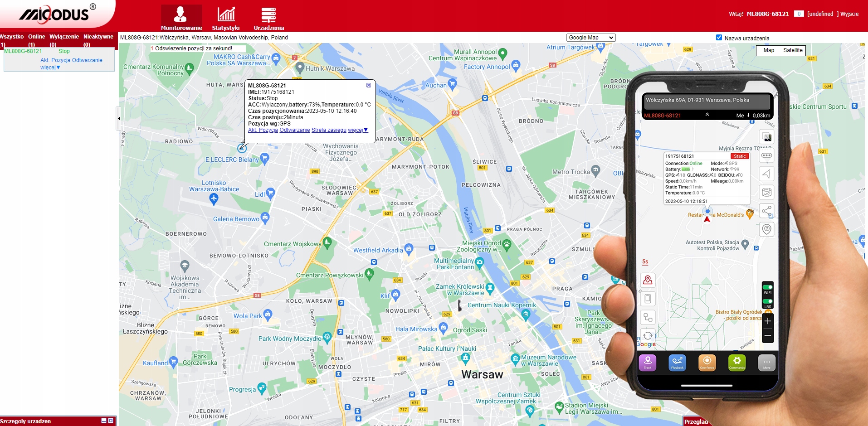Click the Lotnisko Warszawa-Babice airport icon

click(x=214, y=198)
